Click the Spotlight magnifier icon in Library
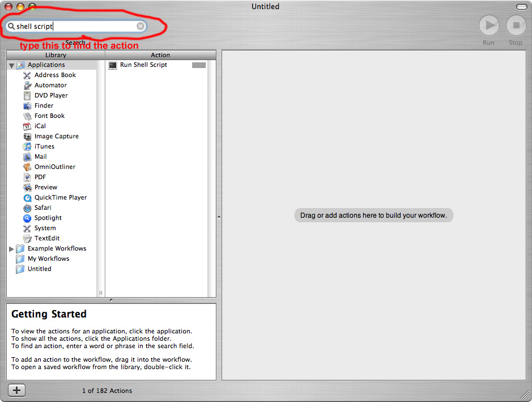This screenshot has height=402, width=532. (x=27, y=218)
